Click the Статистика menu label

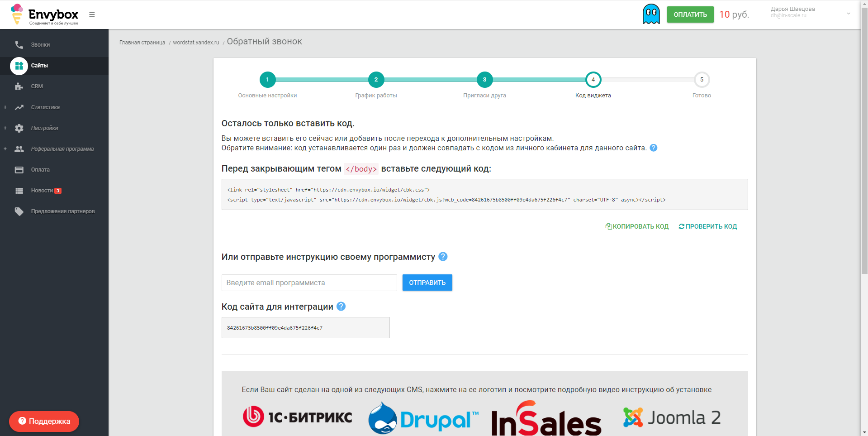[45, 107]
